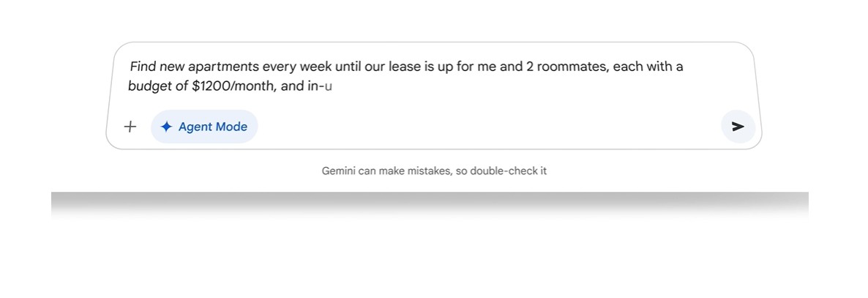Click the word "new" in the prompt
The width and height of the screenshot is (868, 298).
click(x=173, y=67)
